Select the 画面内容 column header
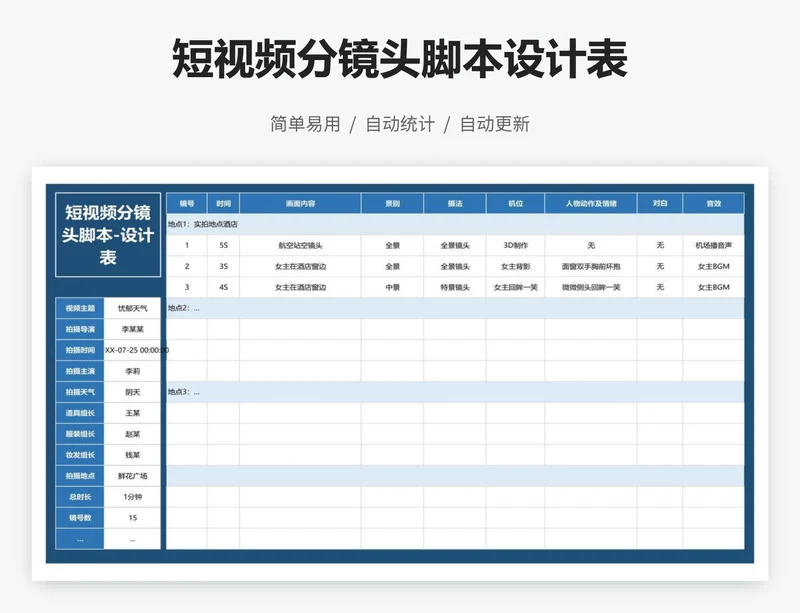Screen dimensions: 800x613 pyautogui.click(x=301, y=203)
